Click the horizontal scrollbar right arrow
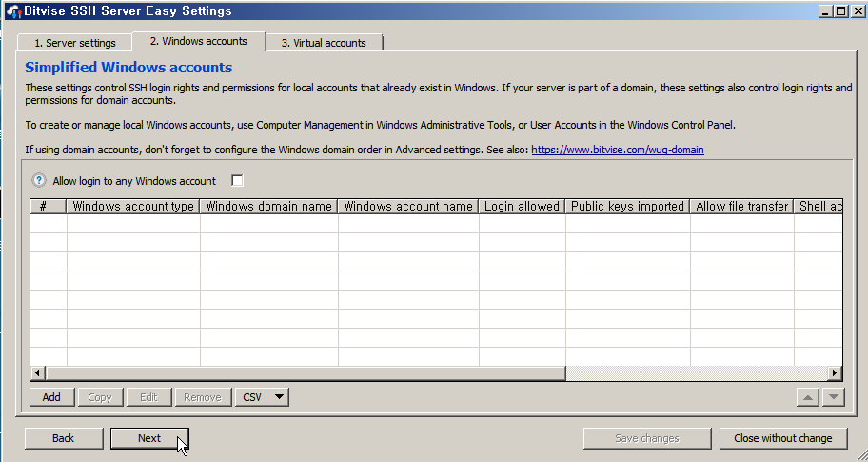Screen dimensions: 868x462 tap(835, 372)
